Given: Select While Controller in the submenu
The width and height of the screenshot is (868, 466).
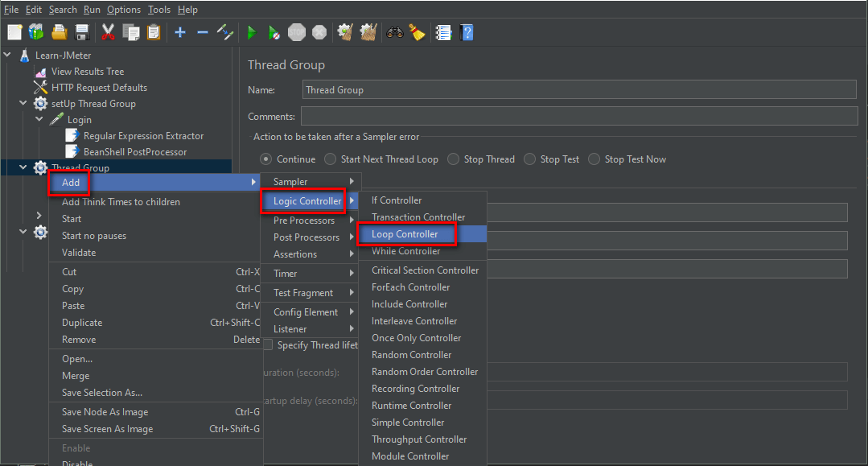Looking at the screenshot, I should tap(423, 251).
